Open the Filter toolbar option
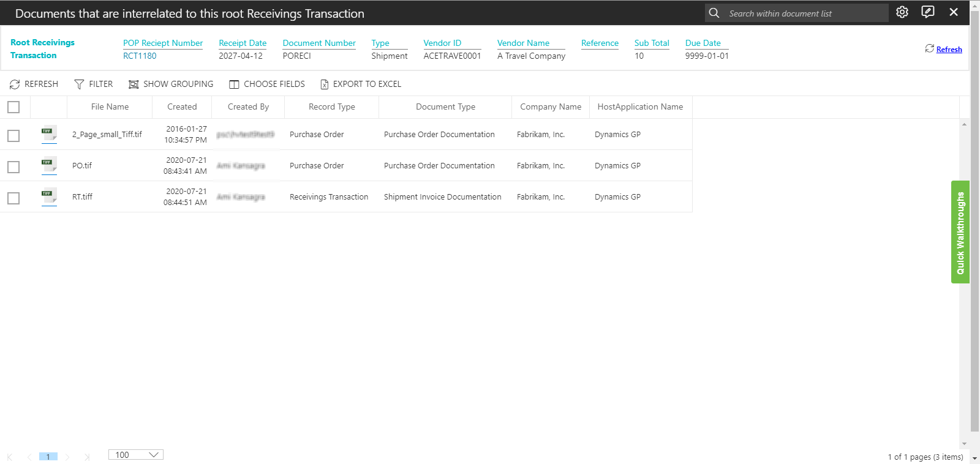Viewport: 980px width, 464px height. pyautogui.click(x=94, y=84)
